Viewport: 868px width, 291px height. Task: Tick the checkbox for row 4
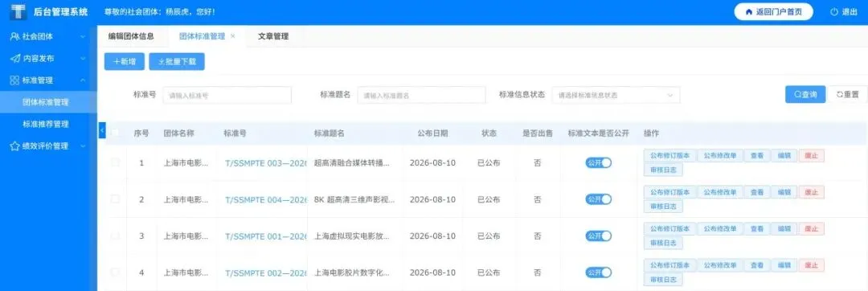(x=115, y=273)
